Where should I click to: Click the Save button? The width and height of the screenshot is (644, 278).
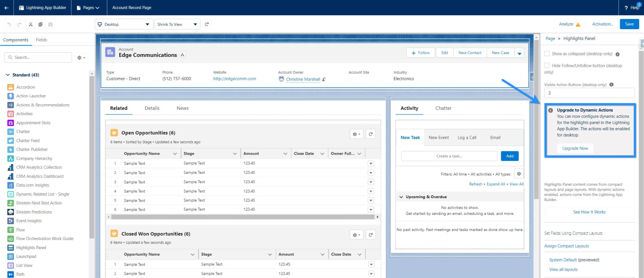629,24
